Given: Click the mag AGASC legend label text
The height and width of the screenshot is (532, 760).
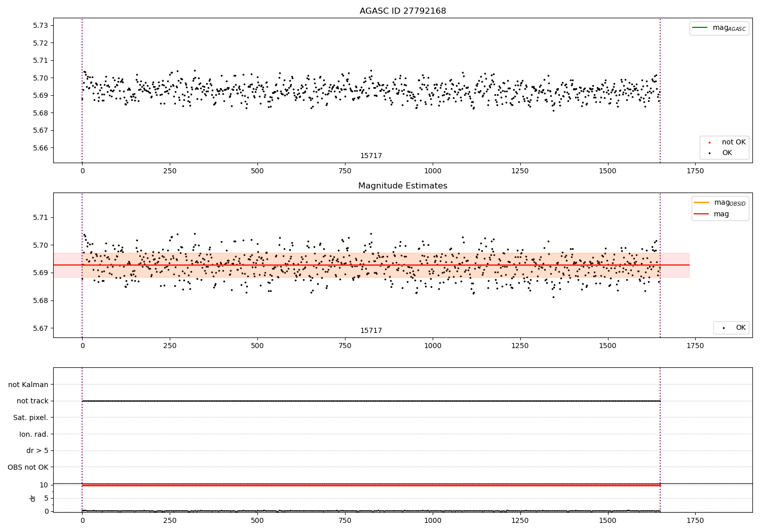Looking at the screenshot, I should point(729,28).
